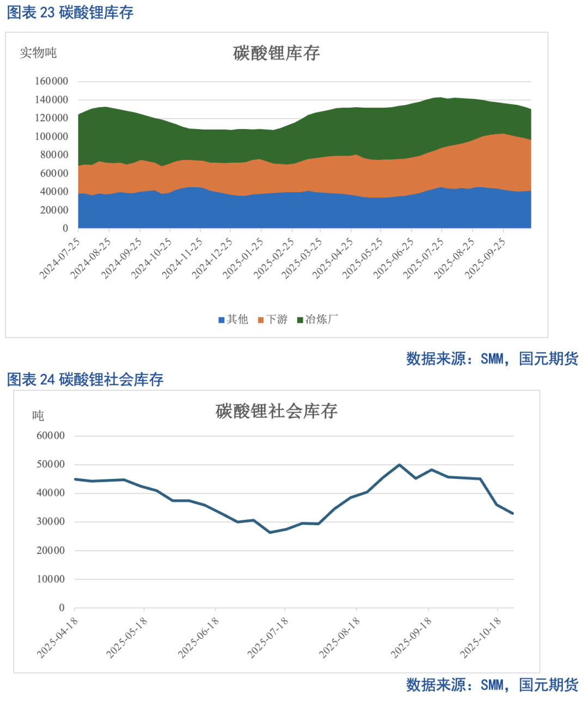The height and width of the screenshot is (707, 588).
Task: Click the blue bottom band of chart 23
Action: tap(272, 212)
